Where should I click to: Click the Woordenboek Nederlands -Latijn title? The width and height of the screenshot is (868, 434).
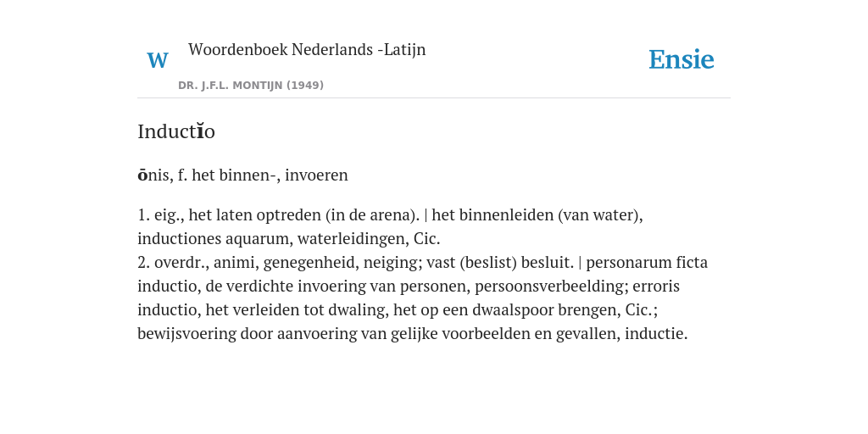point(307,49)
